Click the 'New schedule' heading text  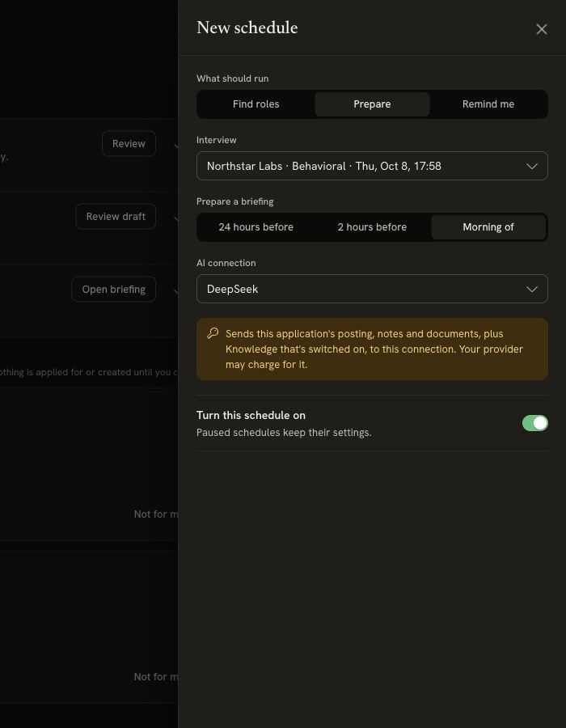click(x=247, y=28)
